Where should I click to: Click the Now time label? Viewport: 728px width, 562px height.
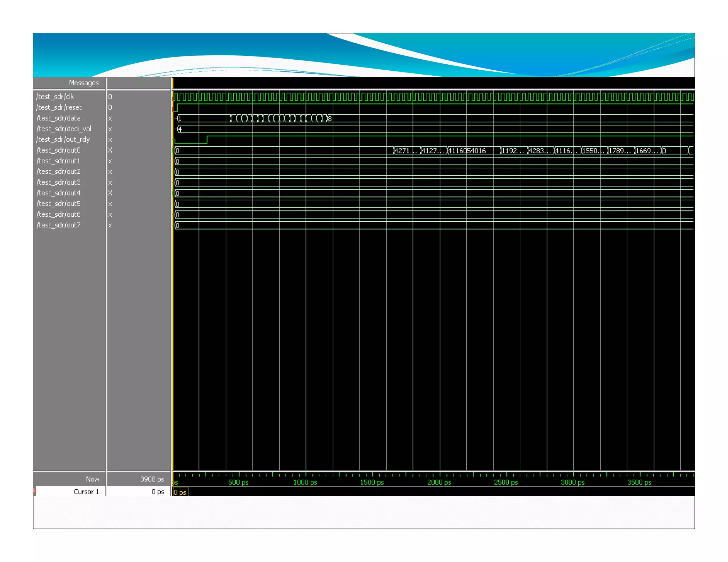pos(92,479)
